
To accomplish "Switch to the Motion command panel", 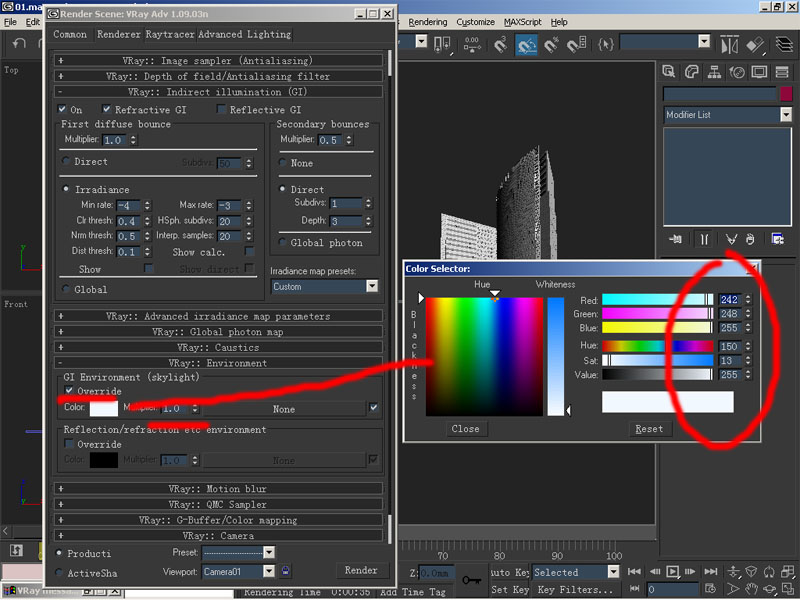I will (737, 72).
